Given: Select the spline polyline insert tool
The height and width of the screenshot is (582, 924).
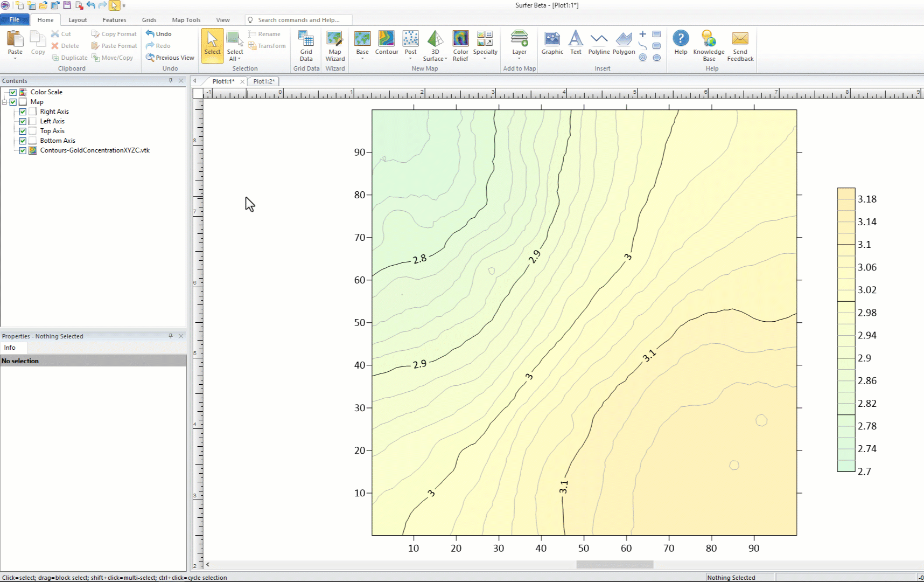Looking at the screenshot, I should coord(642,46).
